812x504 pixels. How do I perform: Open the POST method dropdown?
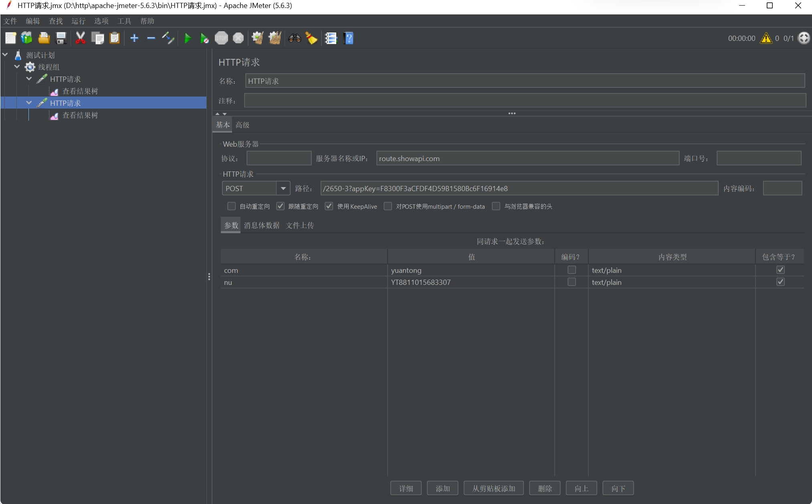tap(283, 188)
